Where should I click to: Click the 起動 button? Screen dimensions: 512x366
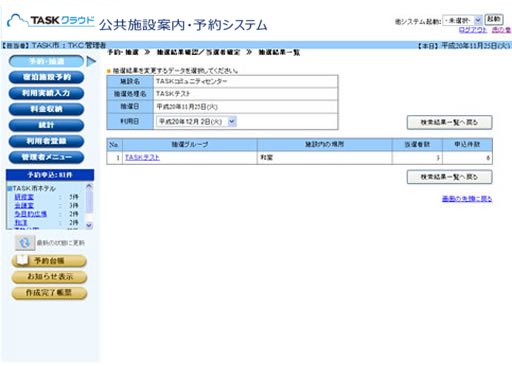[494, 19]
